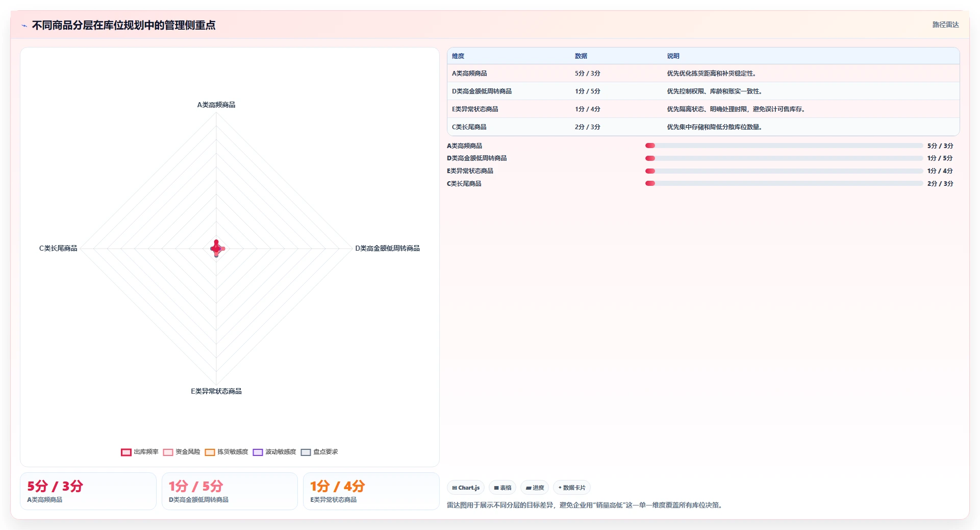Toggle the 盘点要求 legend swatch
This screenshot has width=980, height=530.
[306, 452]
